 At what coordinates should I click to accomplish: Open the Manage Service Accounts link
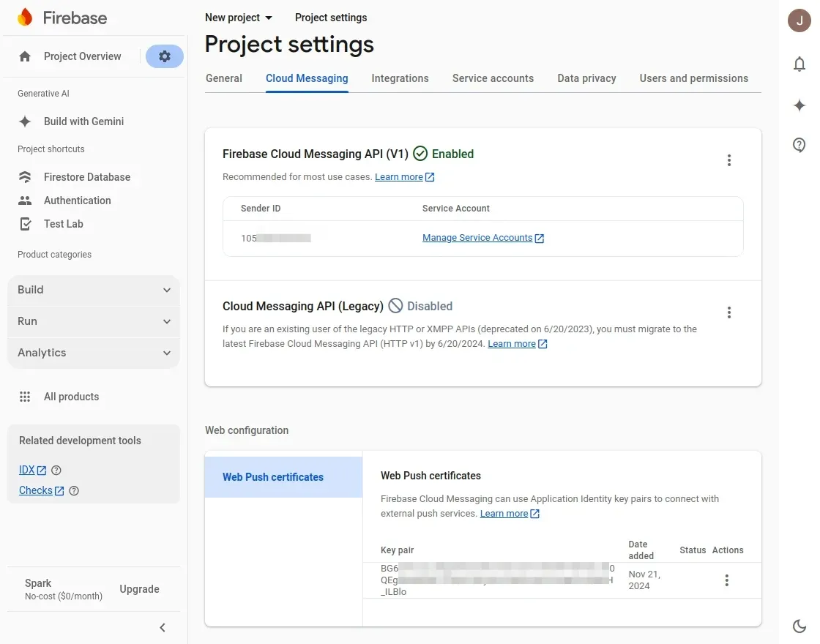tap(477, 238)
